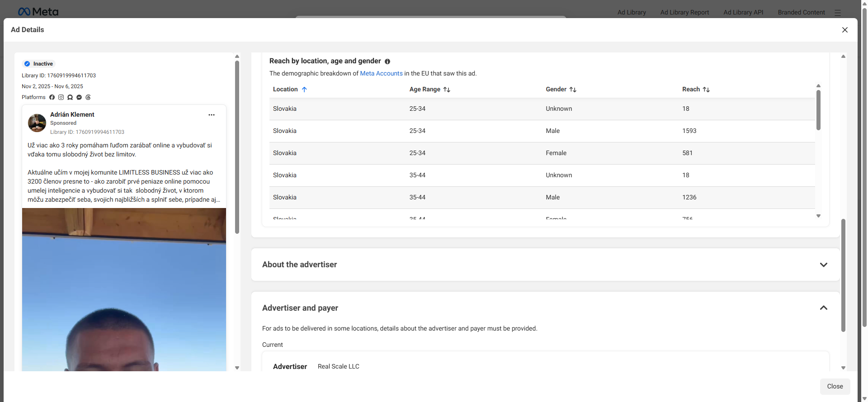Click the ad video preview image

(x=124, y=289)
